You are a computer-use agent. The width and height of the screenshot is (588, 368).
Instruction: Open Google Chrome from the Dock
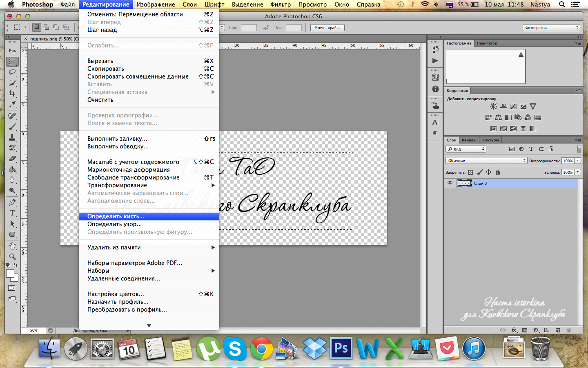coord(261,349)
